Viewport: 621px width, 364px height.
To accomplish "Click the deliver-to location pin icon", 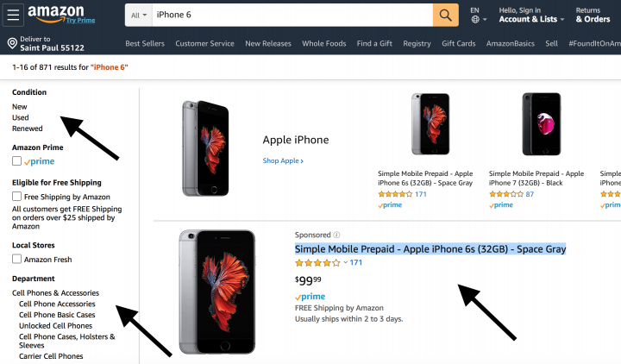I will (12, 44).
